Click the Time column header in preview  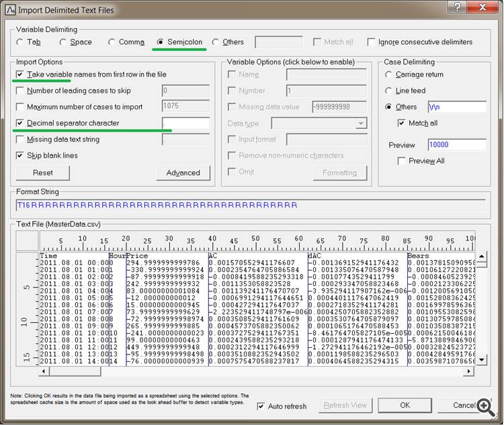(48, 256)
